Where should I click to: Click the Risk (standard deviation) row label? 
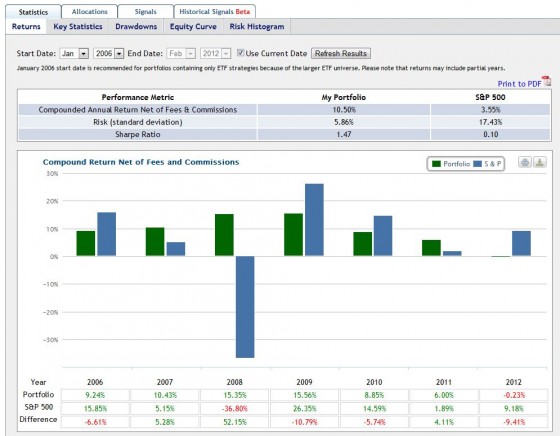pyautogui.click(x=138, y=122)
